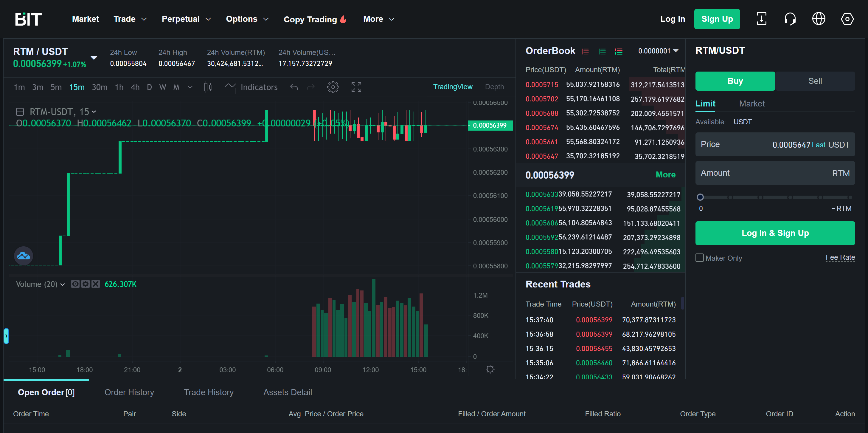Open the globe language selector
The width and height of the screenshot is (868, 433).
819,19
